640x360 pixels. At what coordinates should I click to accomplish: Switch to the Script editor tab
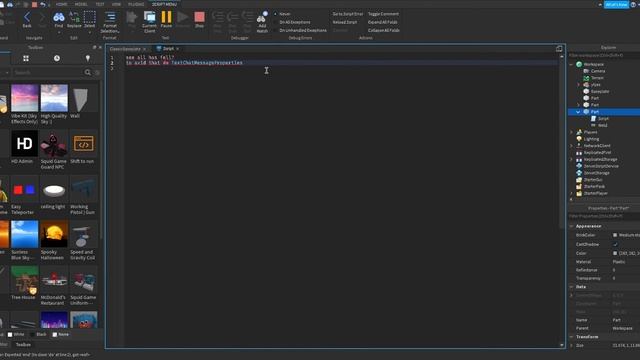(x=168, y=49)
